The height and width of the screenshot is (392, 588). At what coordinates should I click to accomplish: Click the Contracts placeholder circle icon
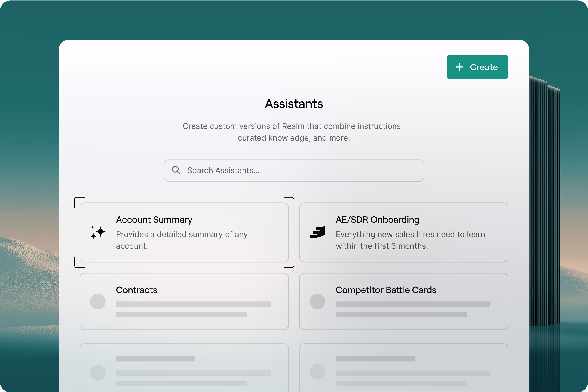[98, 301]
